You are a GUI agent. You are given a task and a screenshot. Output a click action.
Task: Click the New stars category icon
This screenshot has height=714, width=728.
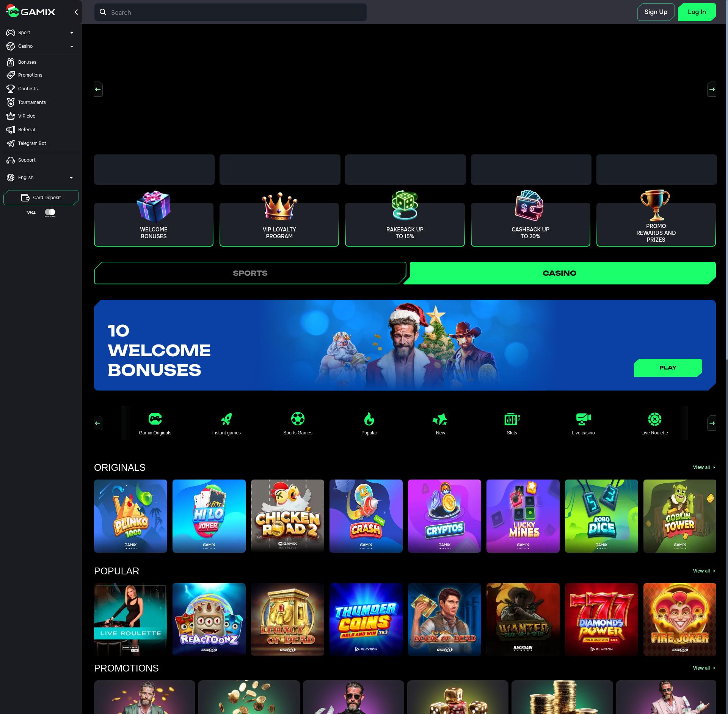(x=440, y=419)
